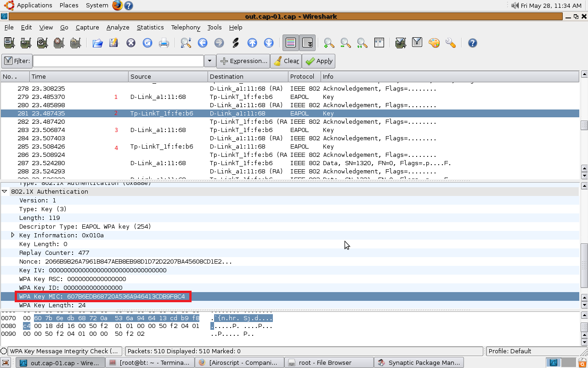Sort by the Source column header

168,76
